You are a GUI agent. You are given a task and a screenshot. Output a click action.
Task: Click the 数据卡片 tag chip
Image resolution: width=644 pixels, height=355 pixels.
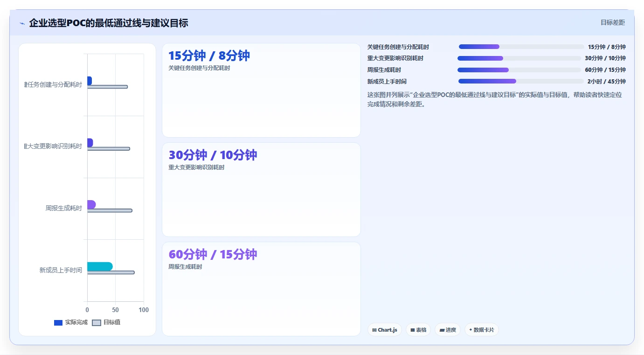(x=482, y=330)
